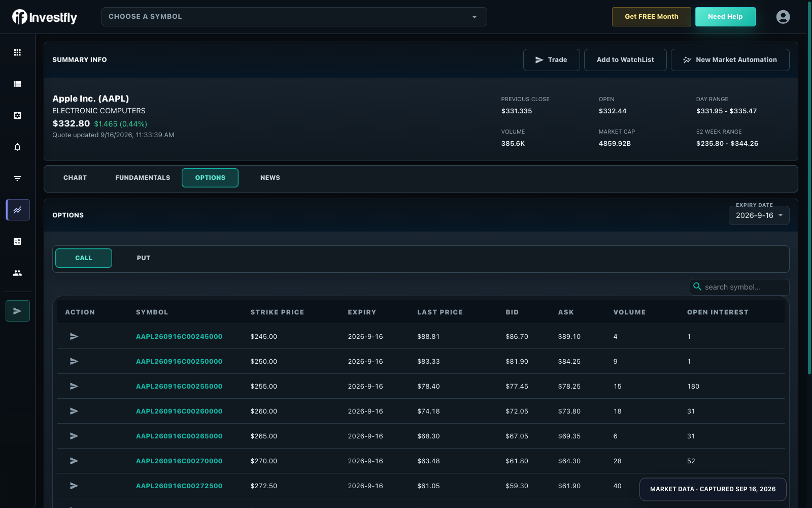812x508 pixels.
Task: Open the community people sidebar icon
Action: tap(17, 273)
